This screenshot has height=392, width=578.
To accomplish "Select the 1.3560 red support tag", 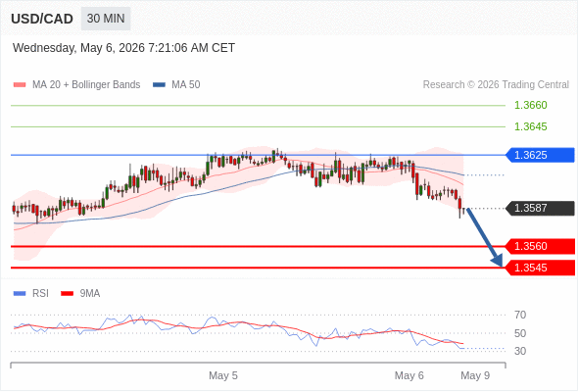I will tap(540, 246).
